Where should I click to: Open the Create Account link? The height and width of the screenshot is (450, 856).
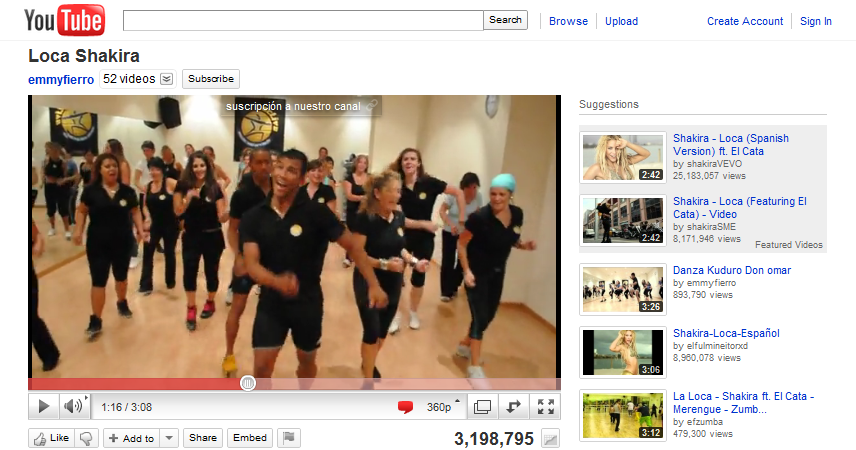click(x=745, y=21)
